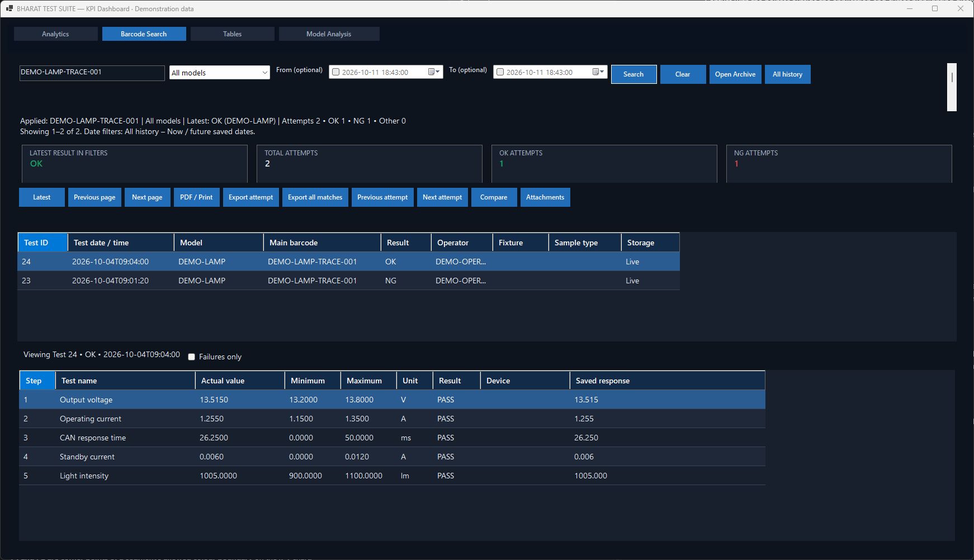Click the Actual value column header

(x=240, y=381)
